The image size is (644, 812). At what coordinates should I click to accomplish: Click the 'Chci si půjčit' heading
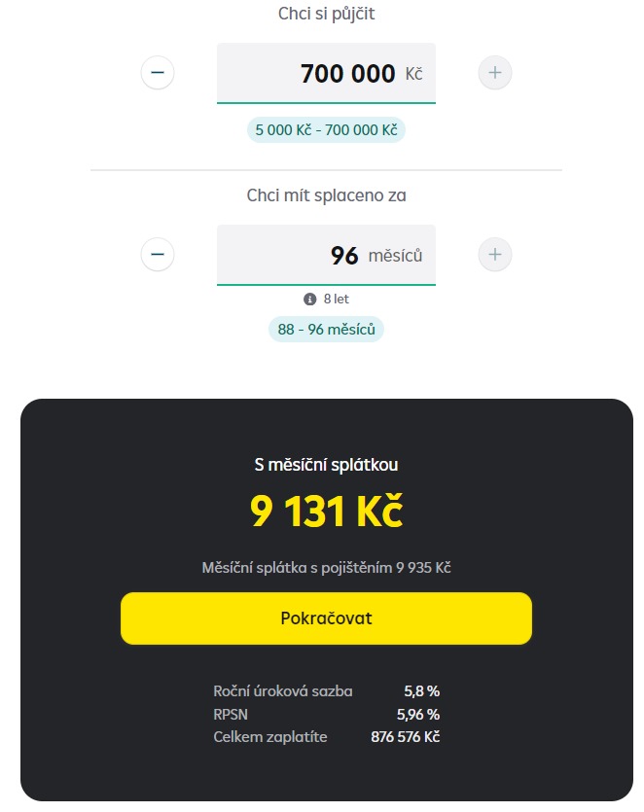click(x=326, y=14)
